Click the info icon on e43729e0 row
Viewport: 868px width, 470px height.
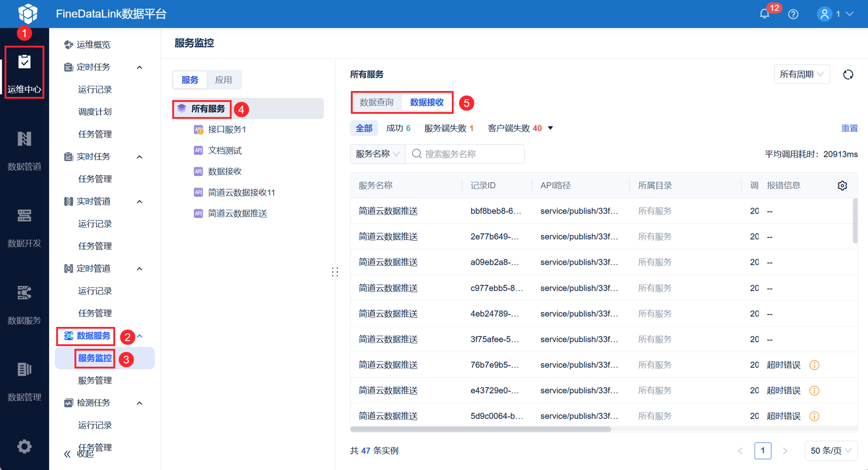point(814,390)
